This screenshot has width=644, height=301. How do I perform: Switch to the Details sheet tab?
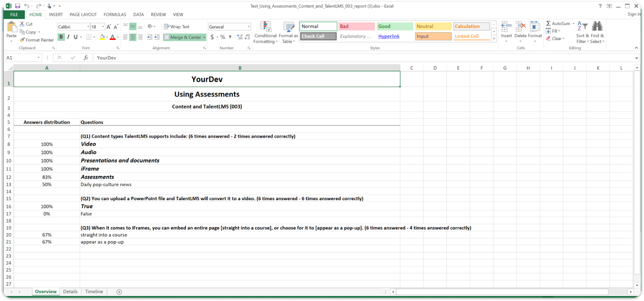[70, 292]
